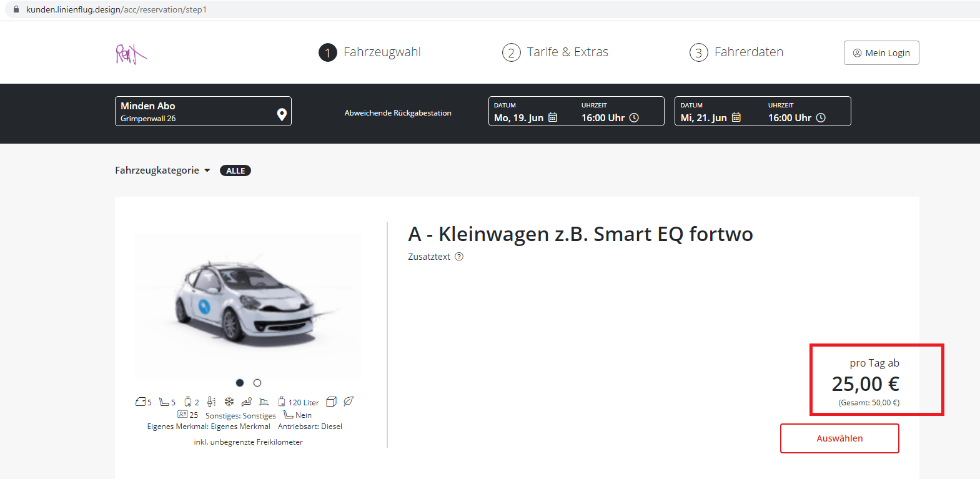Screen dimensions: 980x479
Task: Click the location pin icon in station field
Action: 282,114
